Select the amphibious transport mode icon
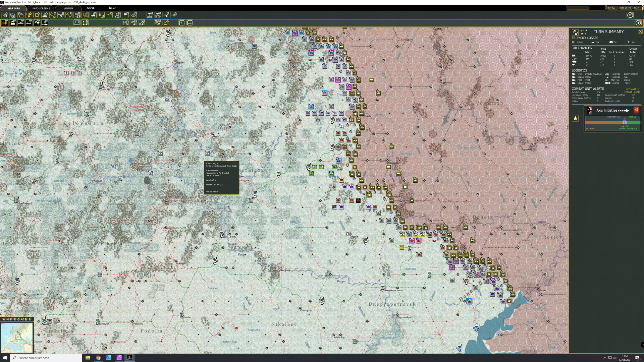This screenshot has width=644, height=362. [x=29, y=23]
